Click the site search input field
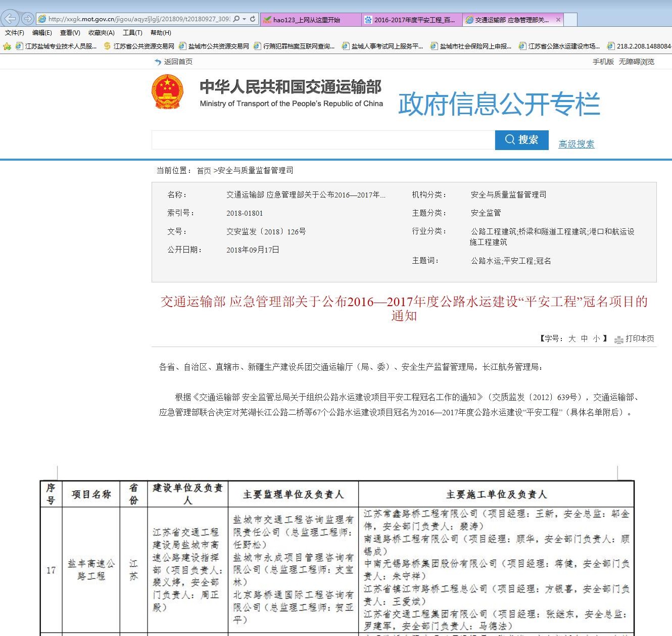Screen dimensions: 672x636 pos(323,140)
